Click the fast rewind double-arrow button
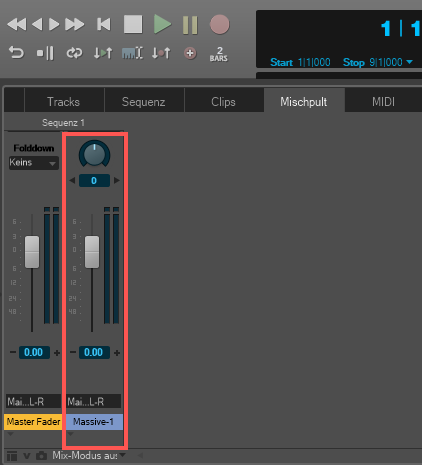 tap(17, 25)
